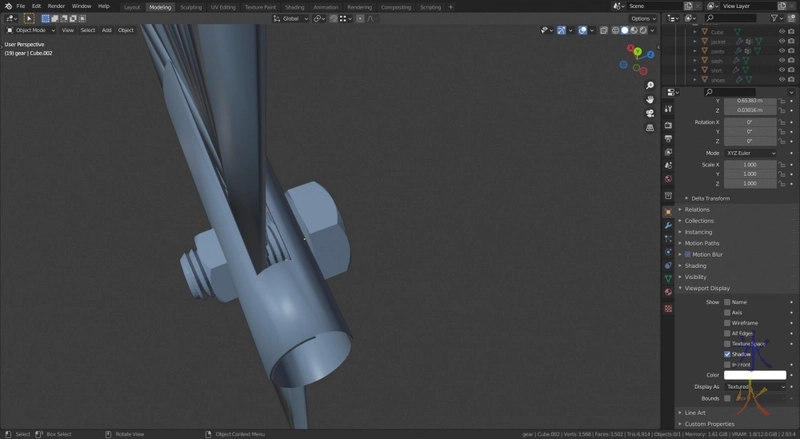Enable the Wireframe checkbox
Image resolution: width=800 pixels, height=439 pixels.
pyautogui.click(x=727, y=323)
